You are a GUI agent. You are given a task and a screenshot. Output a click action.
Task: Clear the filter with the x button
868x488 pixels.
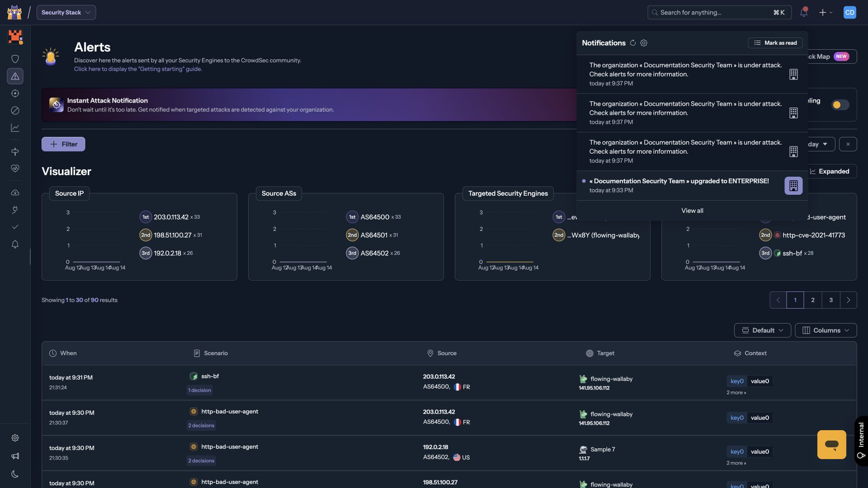click(848, 144)
